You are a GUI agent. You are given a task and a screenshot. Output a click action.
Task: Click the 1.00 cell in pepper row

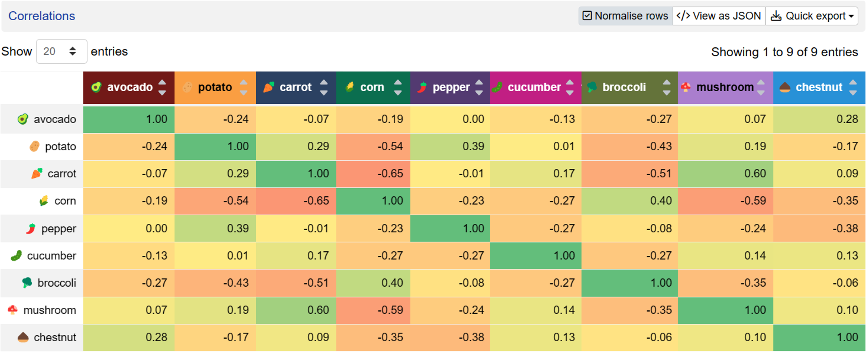click(x=450, y=229)
